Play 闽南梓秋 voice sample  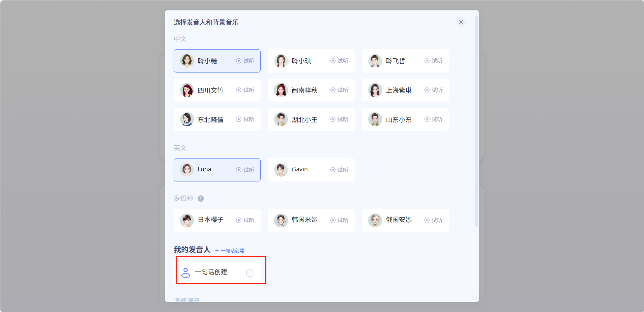(339, 90)
